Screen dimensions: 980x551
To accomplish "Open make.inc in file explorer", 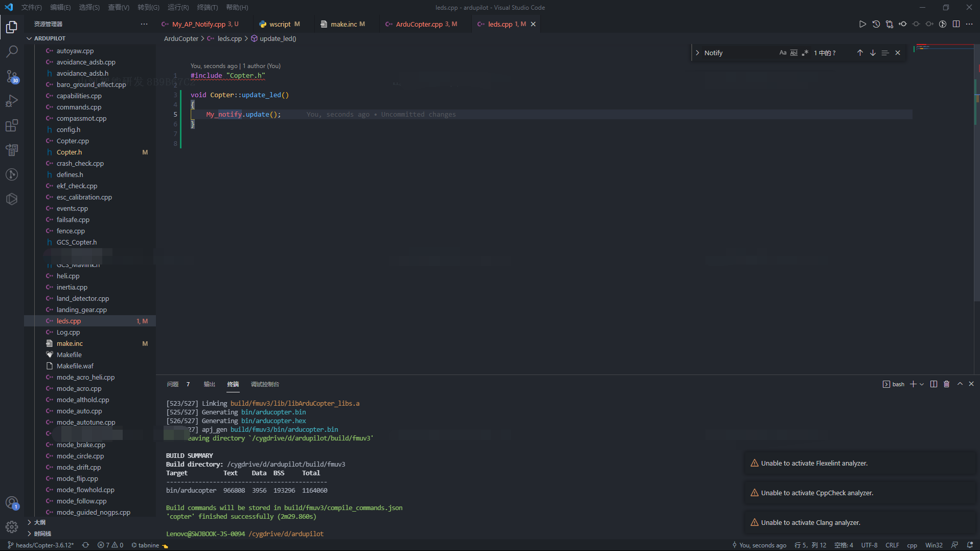I will pyautogui.click(x=90, y=343).
